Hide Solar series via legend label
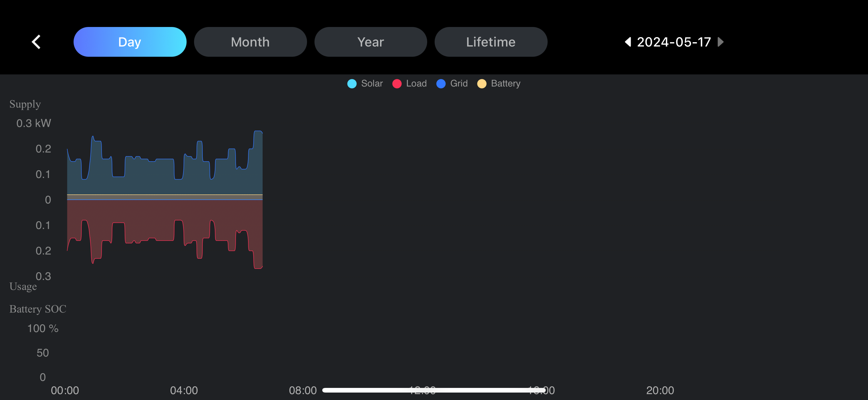Image resolution: width=868 pixels, height=400 pixels. [372, 83]
